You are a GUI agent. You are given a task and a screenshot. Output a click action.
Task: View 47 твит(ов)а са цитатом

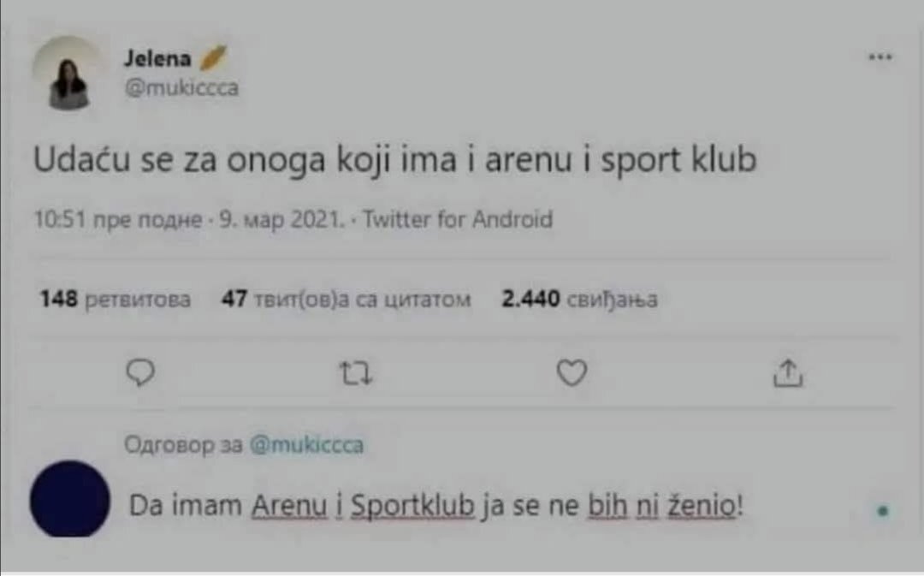point(346,299)
